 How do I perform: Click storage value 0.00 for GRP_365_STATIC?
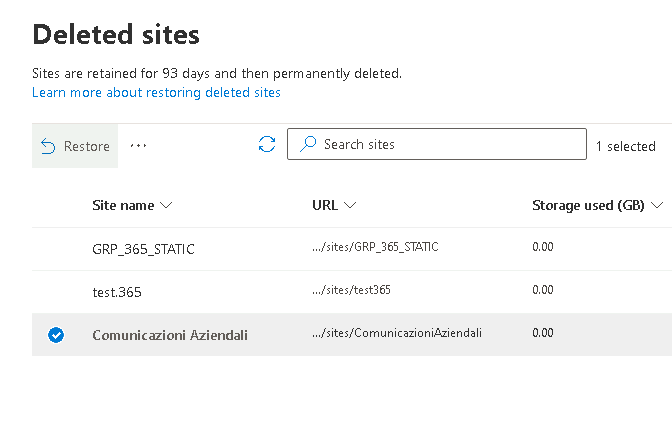pos(543,247)
